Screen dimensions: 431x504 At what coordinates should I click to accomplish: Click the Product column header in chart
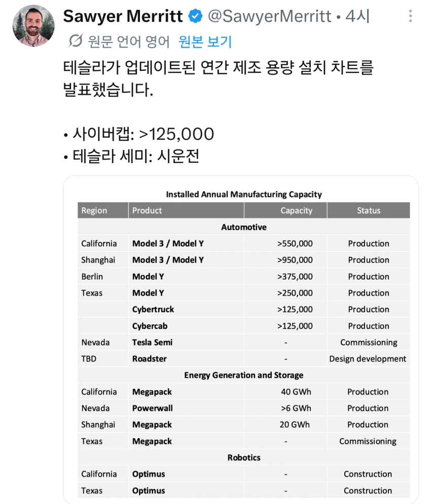186,211
